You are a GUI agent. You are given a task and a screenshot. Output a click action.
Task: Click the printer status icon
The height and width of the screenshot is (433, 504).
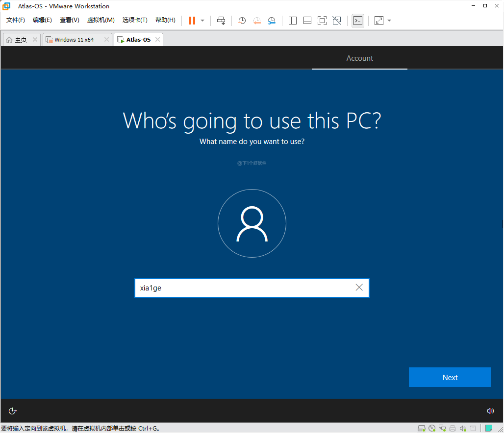tap(453, 428)
